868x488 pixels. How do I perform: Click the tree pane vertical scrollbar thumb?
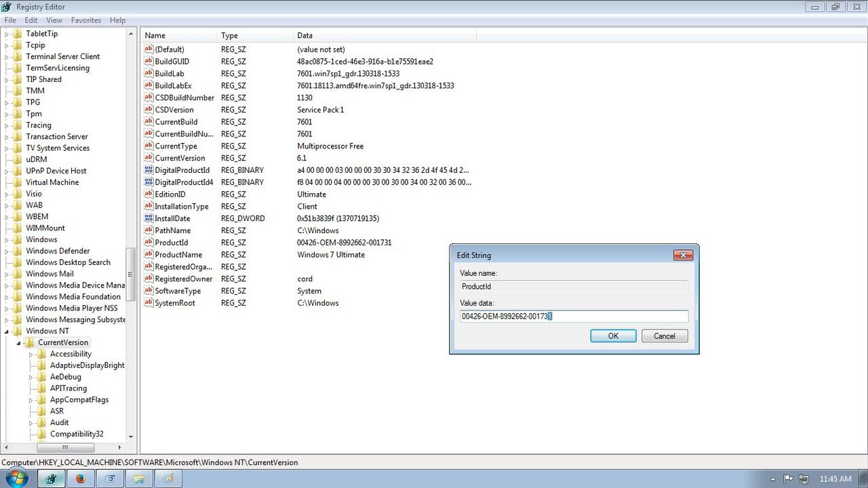tap(130, 275)
